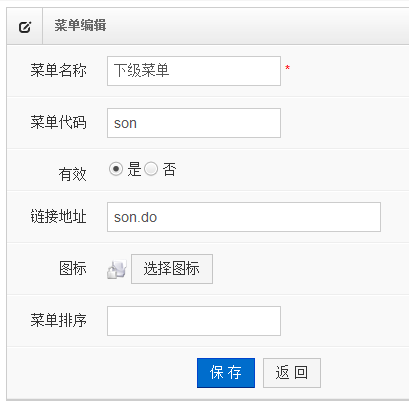Click the current menu icon preview image
Screen dimensions: 409x404
click(x=117, y=269)
